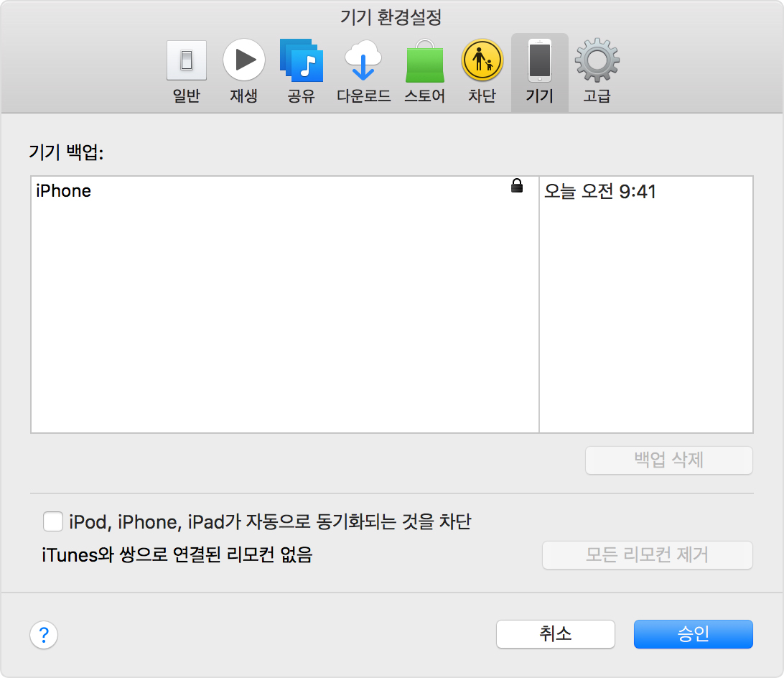784x678 pixels.
Task: Select the 차단 parental controls icon
Action: pos(482,61)
